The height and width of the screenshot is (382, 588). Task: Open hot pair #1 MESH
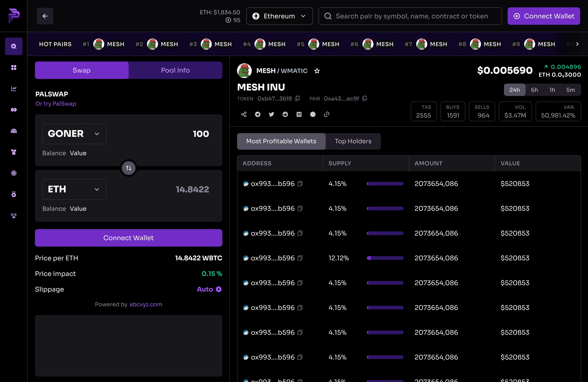coord(104,44)
